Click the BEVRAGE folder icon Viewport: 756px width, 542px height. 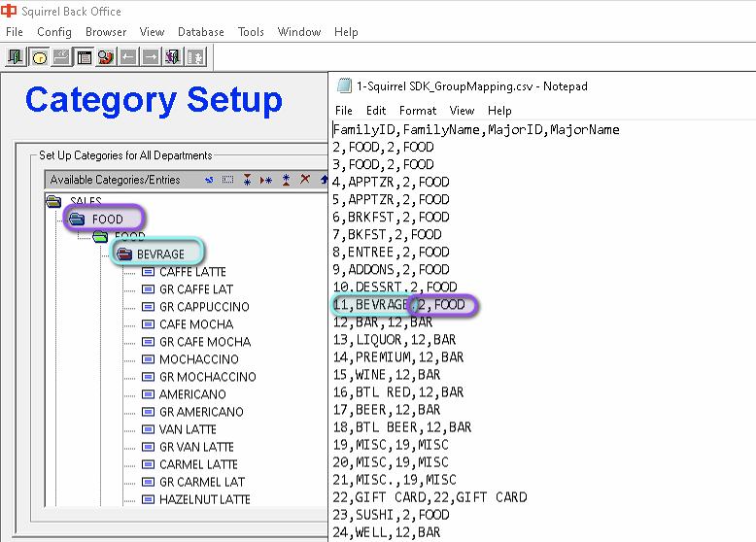[x=124, y=254]
